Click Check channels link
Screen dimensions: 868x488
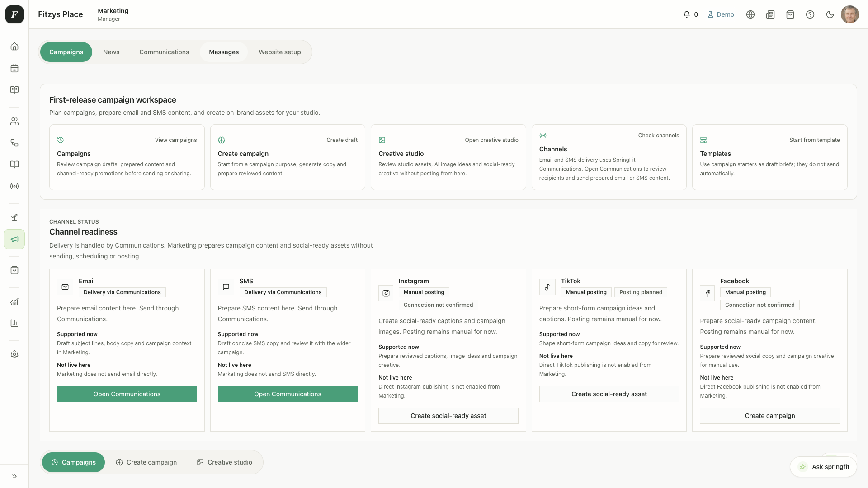[x=658, y=136]
